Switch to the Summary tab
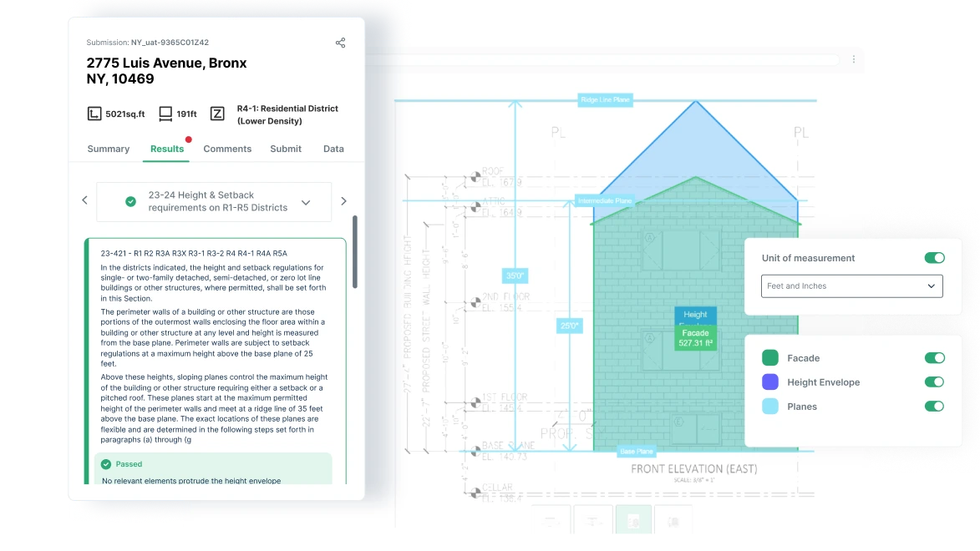Image resolution: width=980 pixels, height=551 pixels. [108, 149]
